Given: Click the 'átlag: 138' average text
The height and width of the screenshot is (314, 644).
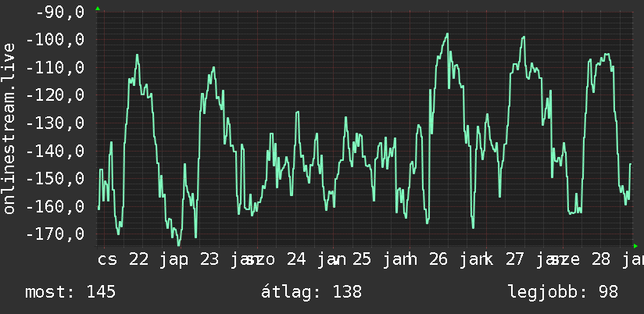Looking at the screenshot, I should tap(311, 292).
